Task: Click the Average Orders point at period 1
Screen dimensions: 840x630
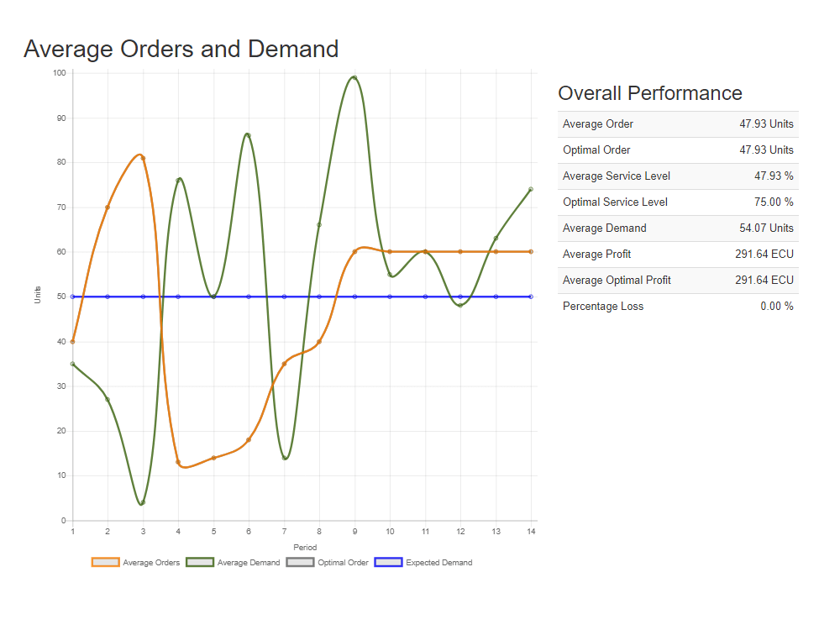Action: (73, 342)
